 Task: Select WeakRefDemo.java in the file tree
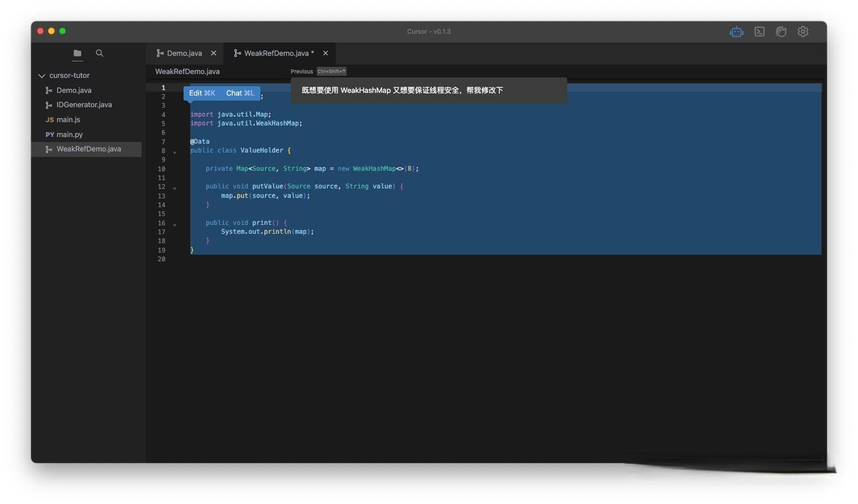point(87,149)
